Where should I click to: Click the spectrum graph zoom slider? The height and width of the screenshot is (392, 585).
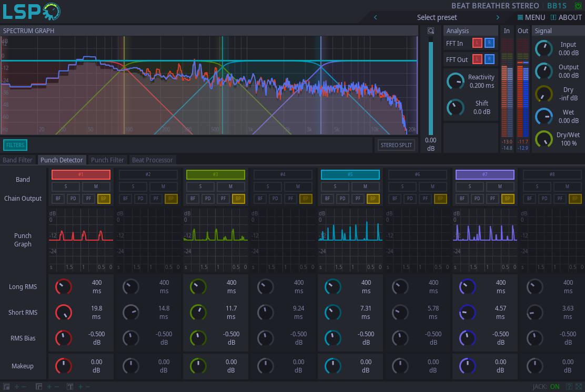[x=431, y=87]
